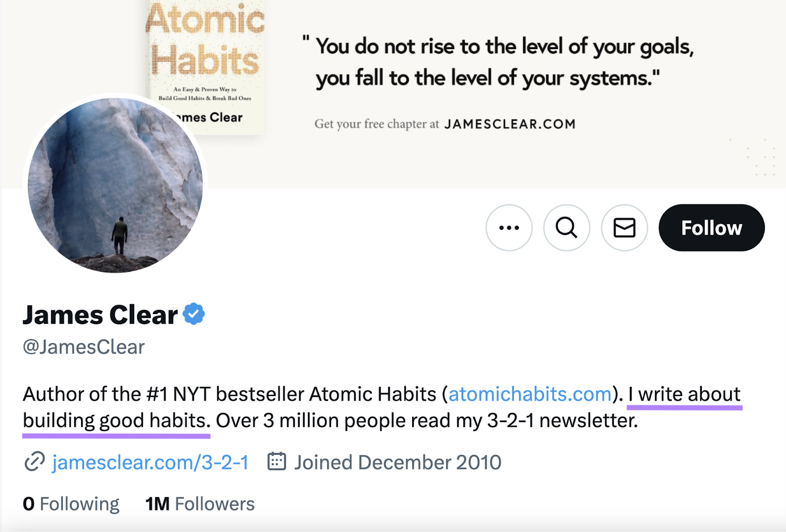Open the atomichabits.com link in the bio
The height and width of the screenshot is (532, 786).
(530, 393)
